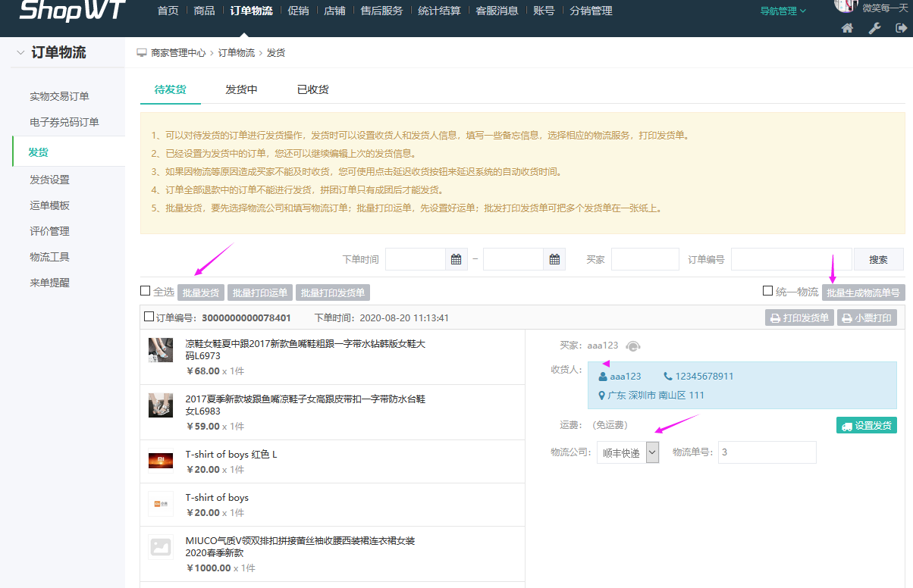Open calendar picker for end order date

[554, 259]
